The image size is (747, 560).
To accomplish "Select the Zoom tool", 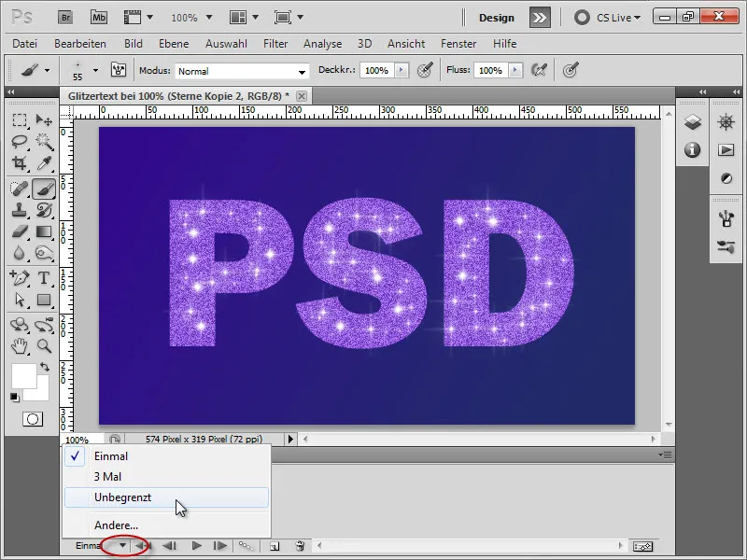I will click(x=44, y=346).
